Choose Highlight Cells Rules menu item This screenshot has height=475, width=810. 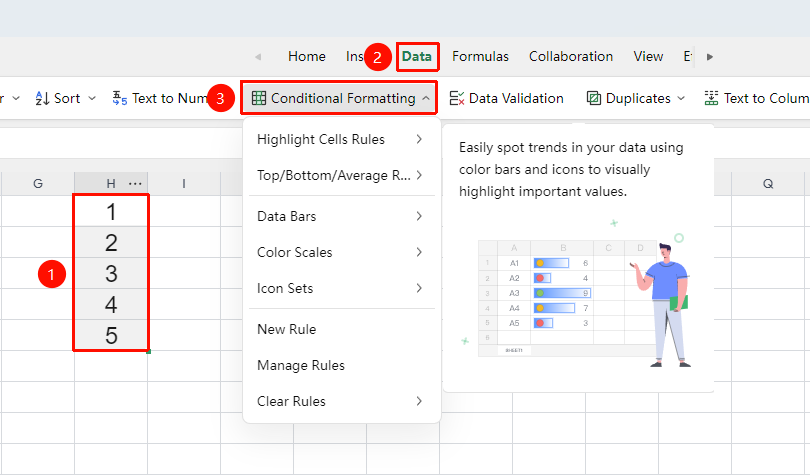pyautogui.click(x=341, y=139)
